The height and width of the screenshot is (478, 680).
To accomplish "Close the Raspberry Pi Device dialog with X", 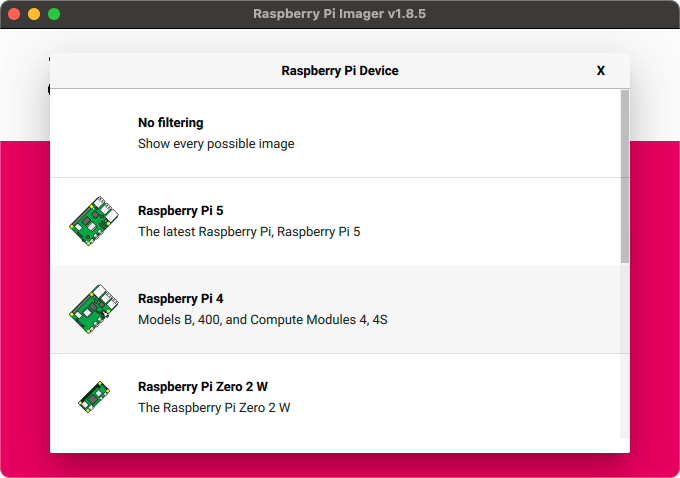I will click(601, 71).
